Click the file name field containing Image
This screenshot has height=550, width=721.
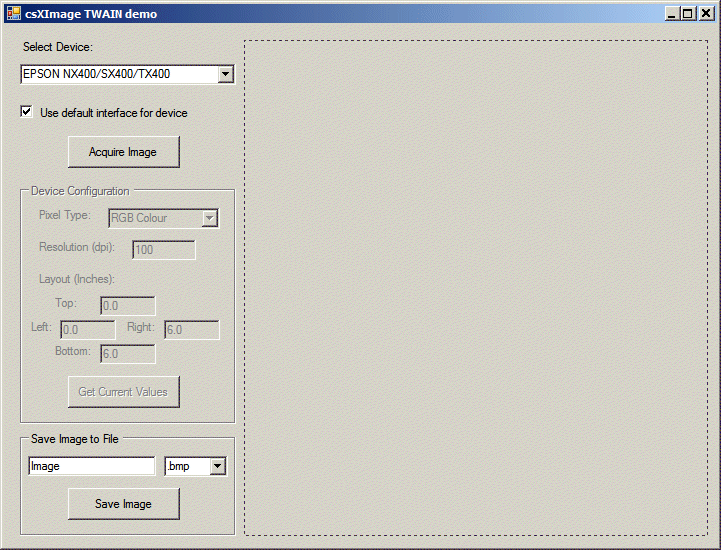tap(92, 466)
